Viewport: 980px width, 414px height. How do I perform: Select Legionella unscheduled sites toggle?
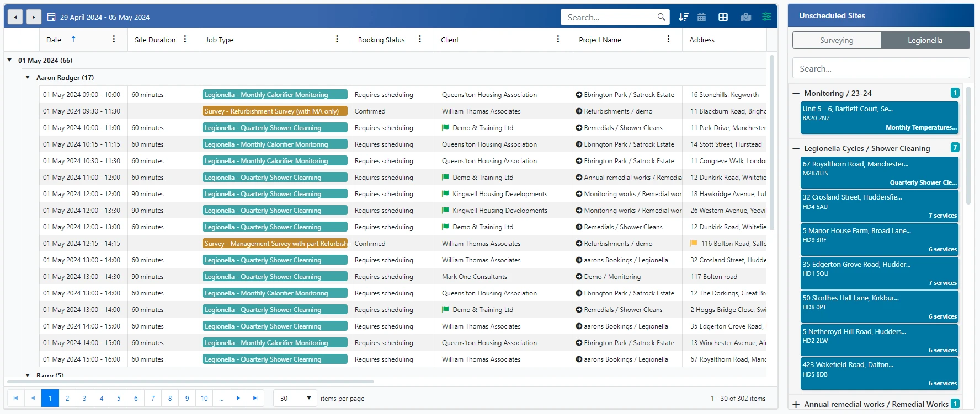925,40
